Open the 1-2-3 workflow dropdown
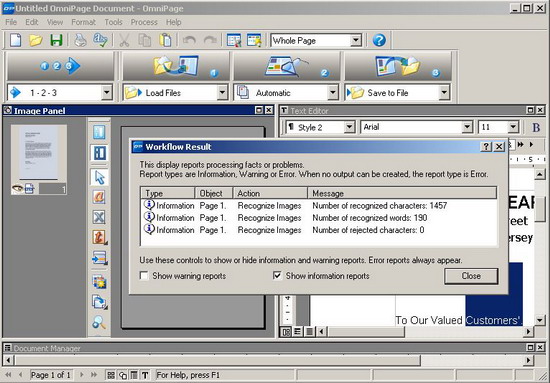This screenshot has height=383, width=550. click(106, 93)
